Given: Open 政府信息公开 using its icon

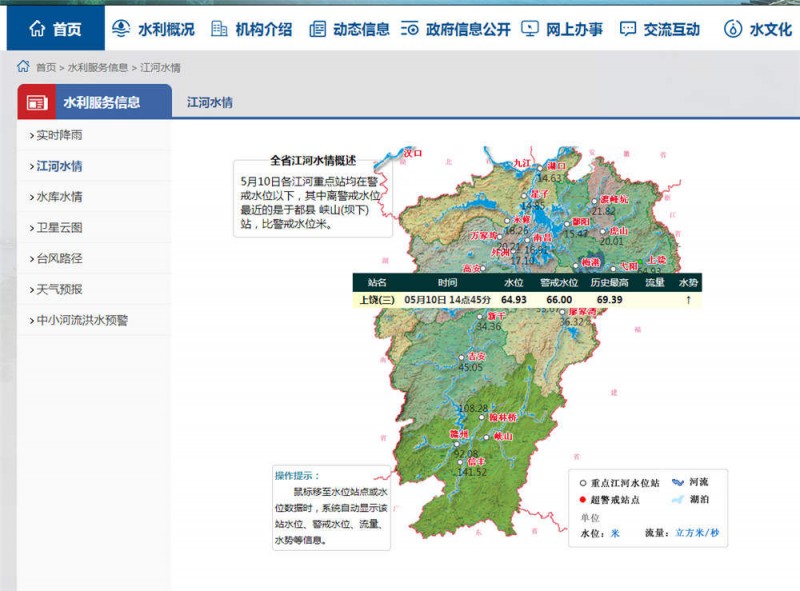Looking at the screenshot, I should click(408, 26).
